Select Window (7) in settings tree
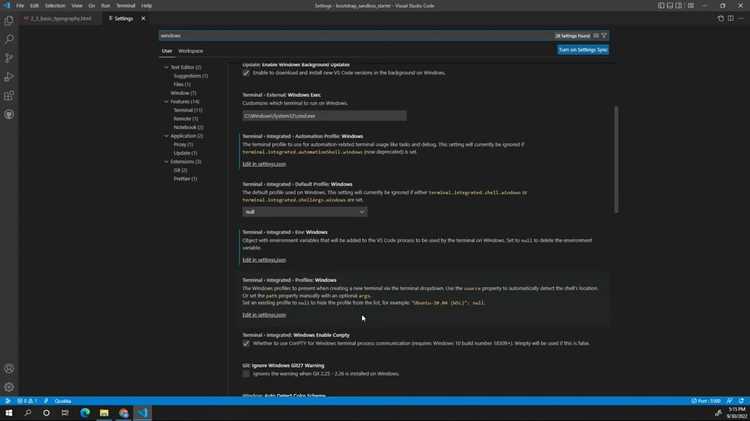The height and width of the screenshot is (421, 750). click(x=183, y=93)
